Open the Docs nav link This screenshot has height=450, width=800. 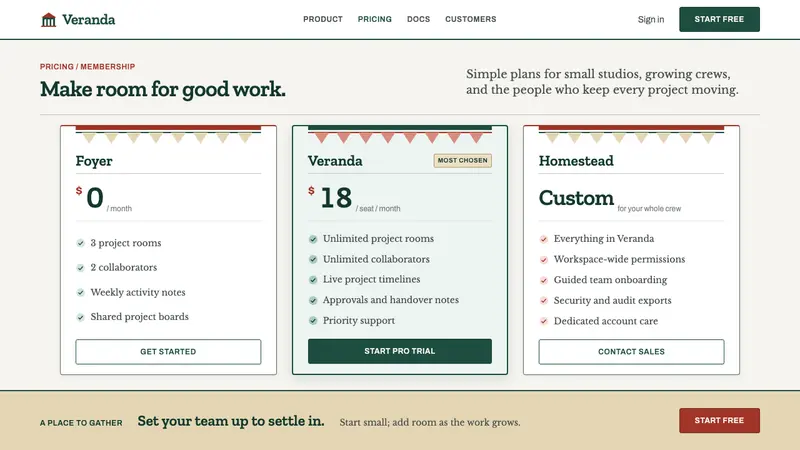pos(418,19)
